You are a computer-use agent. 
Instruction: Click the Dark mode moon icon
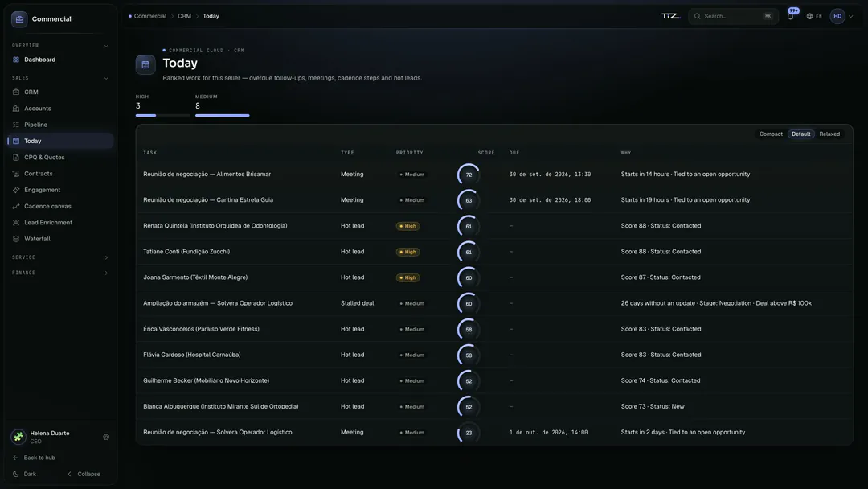tap(15, 474)
